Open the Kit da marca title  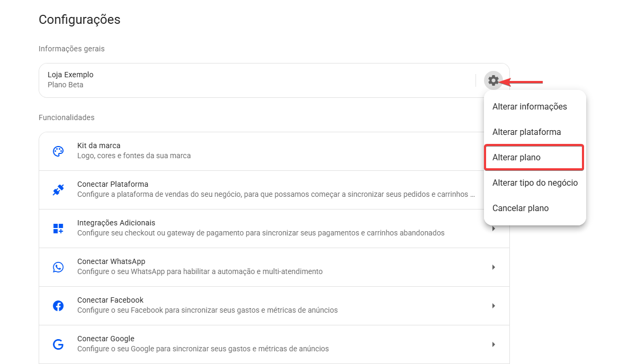(98, 145)
